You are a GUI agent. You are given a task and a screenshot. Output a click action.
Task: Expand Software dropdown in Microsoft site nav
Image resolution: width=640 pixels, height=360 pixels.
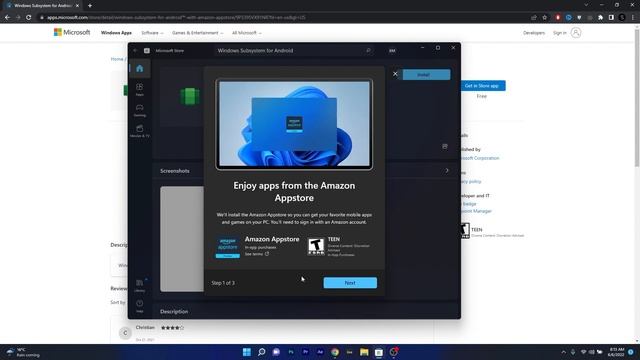point(152,33)
